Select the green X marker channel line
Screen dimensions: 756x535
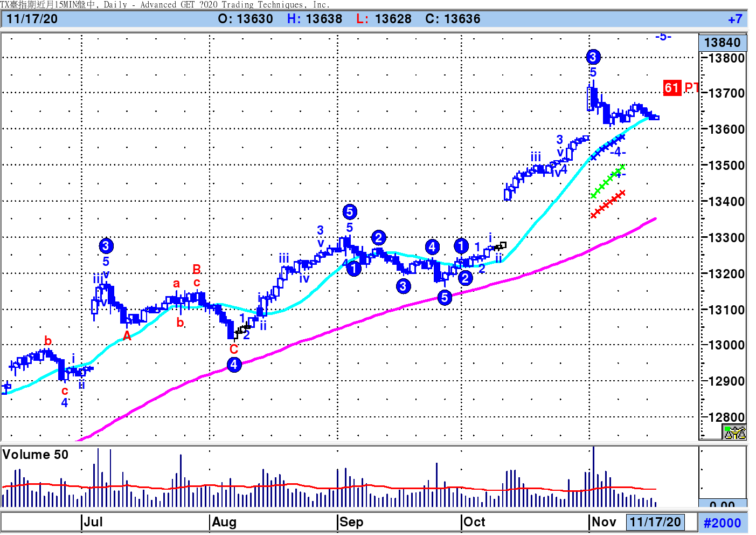coord(607,181)
